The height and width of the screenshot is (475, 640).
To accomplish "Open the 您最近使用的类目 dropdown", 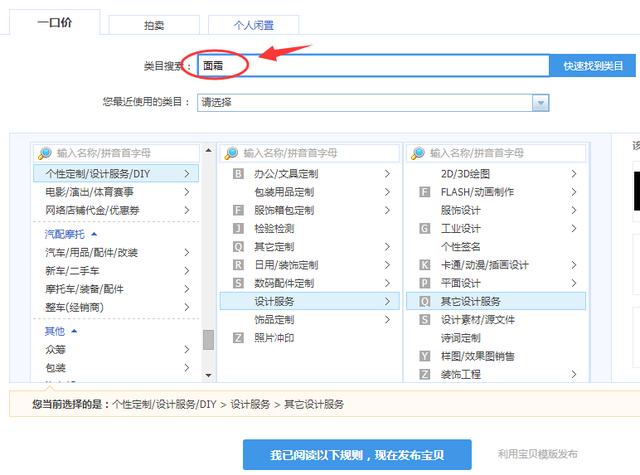I will coord(373,102).
